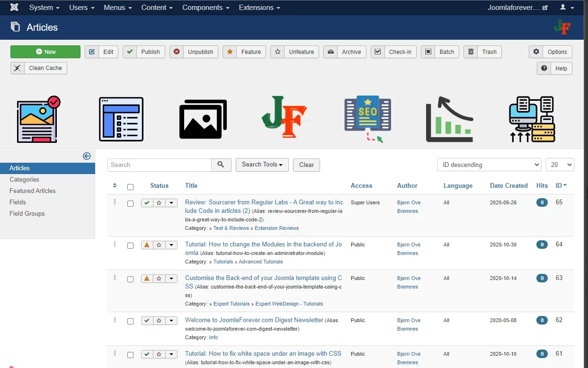This screenshot has height=368, width=588.
Task: Click the magnifying glass search button
Action: point(221,165)
